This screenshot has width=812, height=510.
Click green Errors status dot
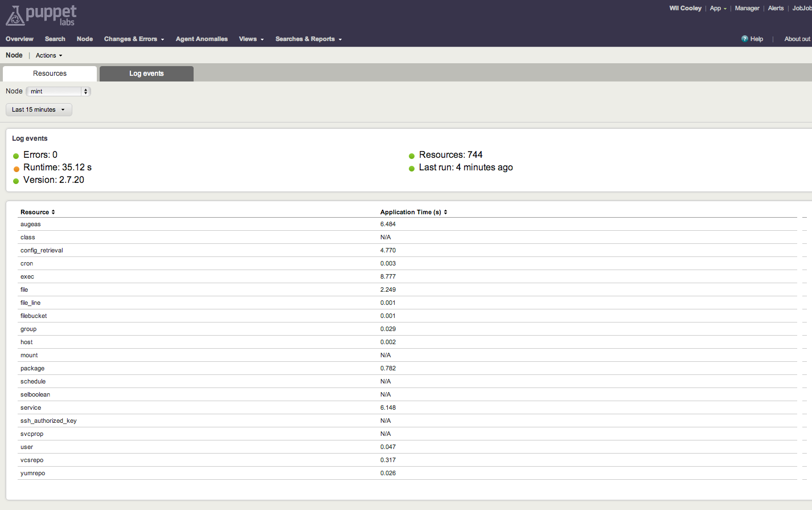point(16,156)
